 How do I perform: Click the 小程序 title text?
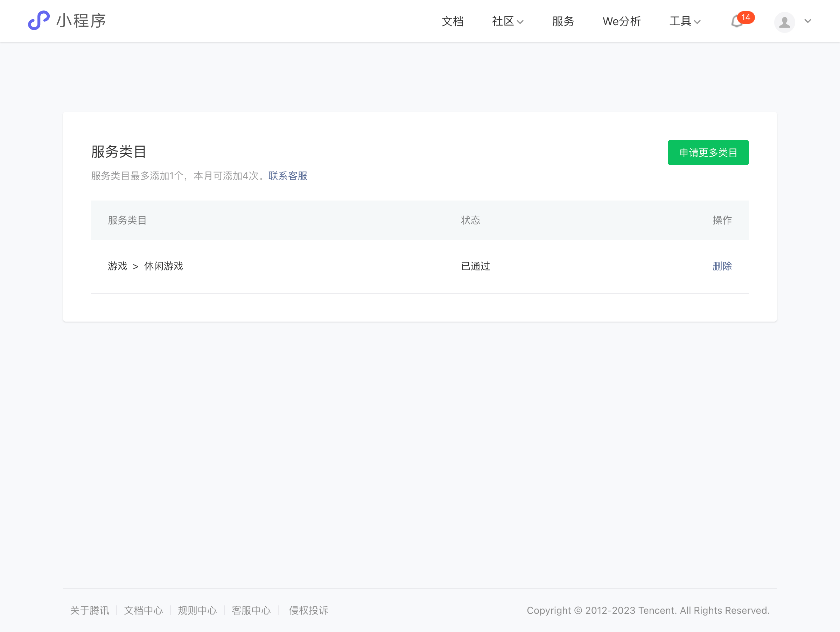pyautogui.click(x=81, y=21)
